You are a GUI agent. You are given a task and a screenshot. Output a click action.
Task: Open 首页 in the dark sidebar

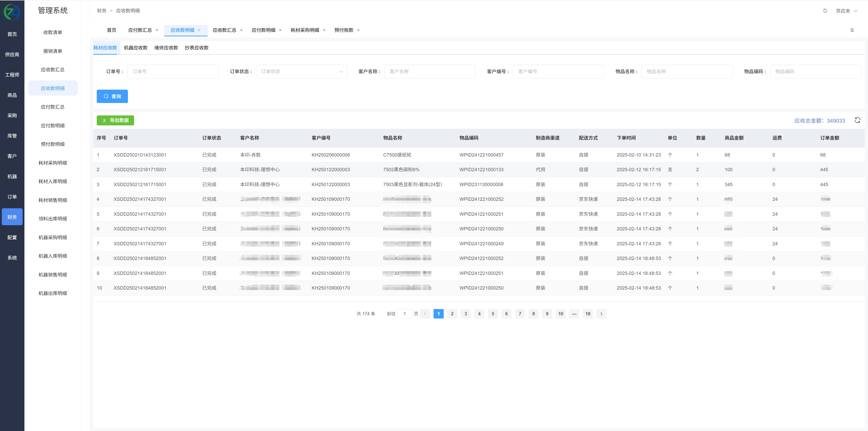[12, 34]
